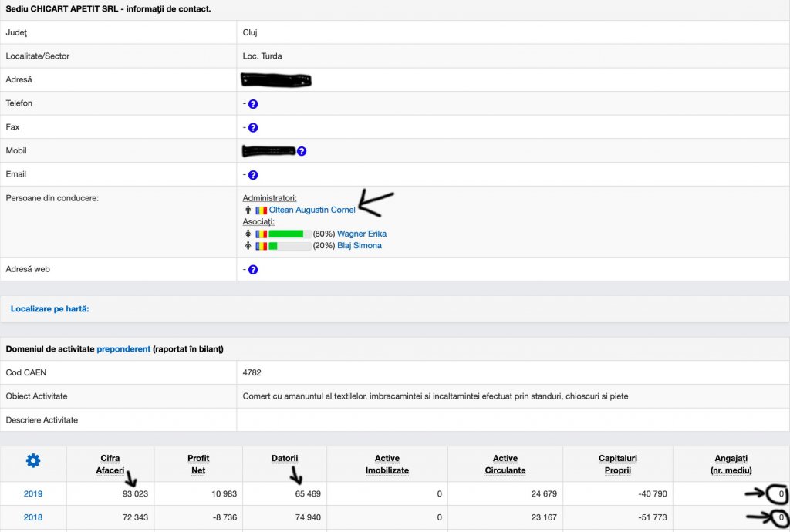Click the Romanian flag beside Oltean Augustin Cornel
Viewport: 790px width, 532px height.
(261, 210)
